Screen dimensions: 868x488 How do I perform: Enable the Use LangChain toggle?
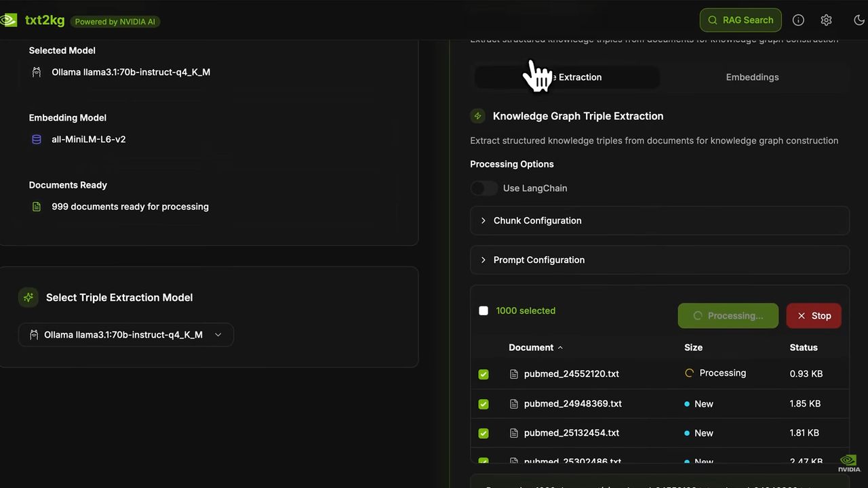coord(484,188)
